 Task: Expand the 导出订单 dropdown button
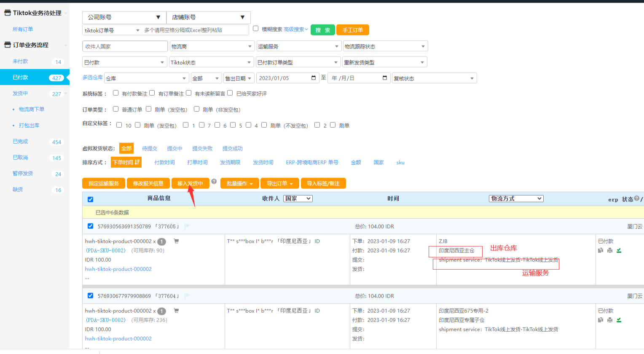[x=280, y=183]
